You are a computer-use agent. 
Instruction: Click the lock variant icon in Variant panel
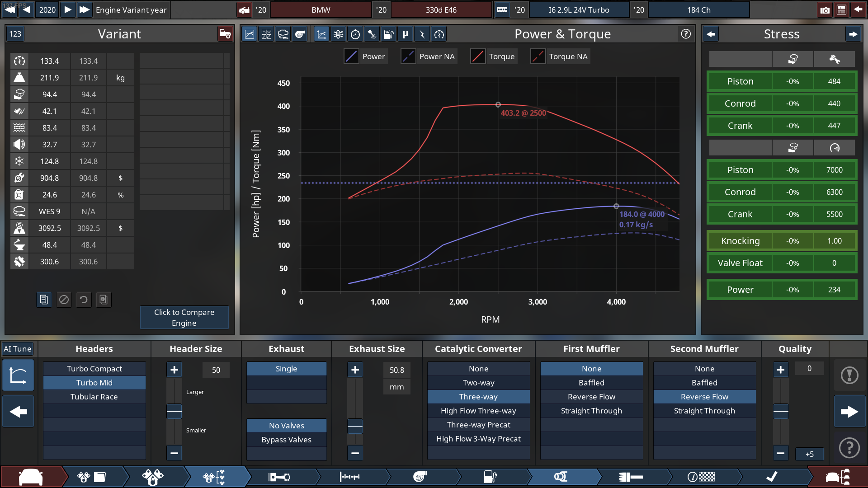click(225, 34)
